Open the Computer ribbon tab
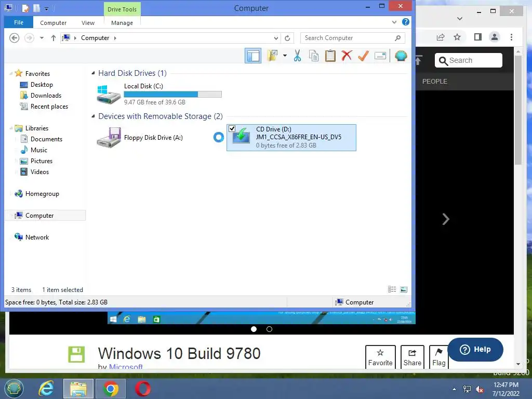The width and height of the screenshot is (532, 399). coord(54,23)
